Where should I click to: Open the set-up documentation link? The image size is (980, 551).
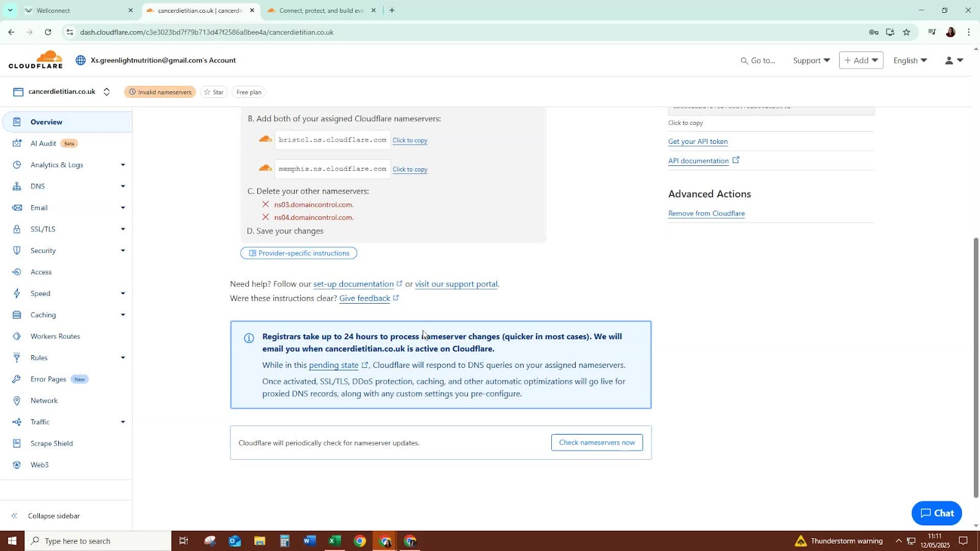tap(353, 284)
